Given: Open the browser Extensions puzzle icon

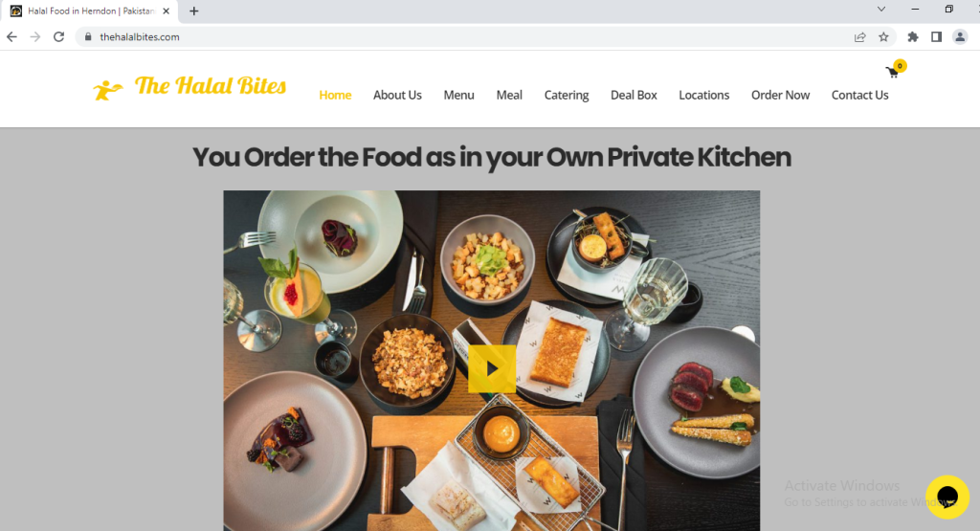Looking at the screenshot, I should click(x=913, y=37).
